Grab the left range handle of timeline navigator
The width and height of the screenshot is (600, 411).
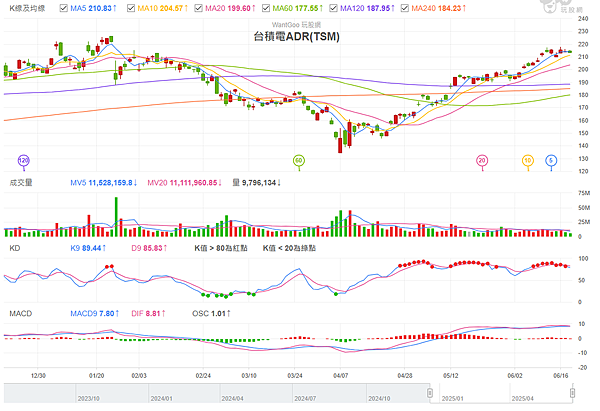(x=430, y=393)
